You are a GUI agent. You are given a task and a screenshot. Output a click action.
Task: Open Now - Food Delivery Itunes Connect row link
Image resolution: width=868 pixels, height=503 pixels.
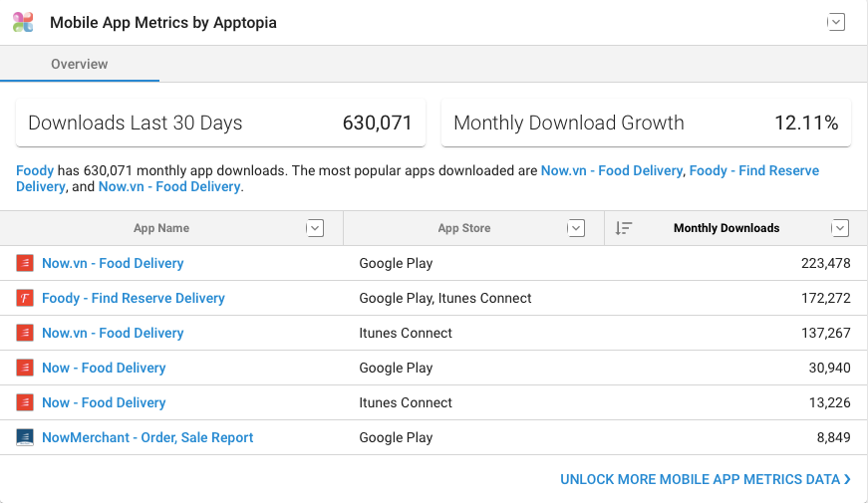coord(104,402)
